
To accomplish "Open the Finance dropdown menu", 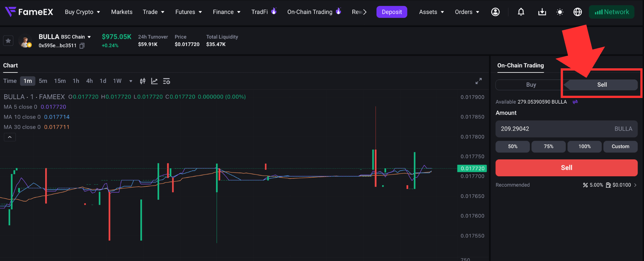I will pos(227,12).
